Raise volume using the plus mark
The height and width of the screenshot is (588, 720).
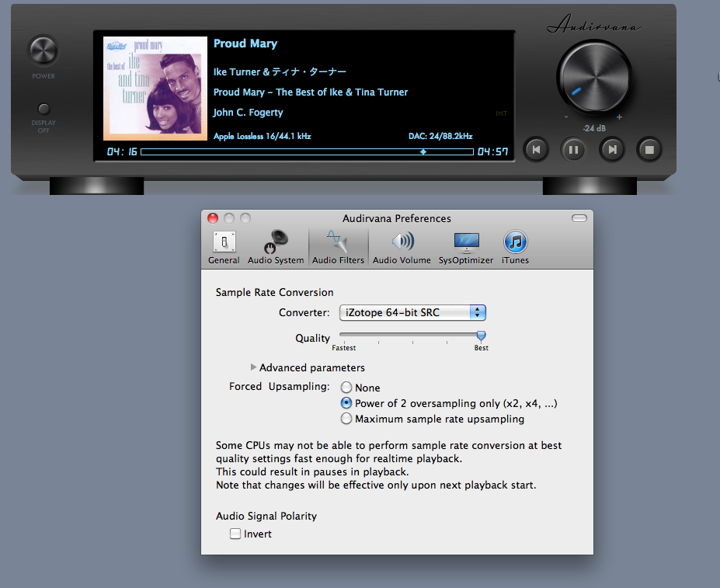(620, 117)
